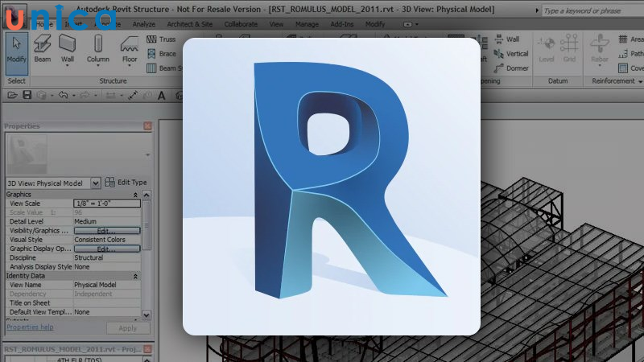644x362 pixels.
Task: Click Edit button for Visibility/Graphics overrides
Action: tap(106, 231)
